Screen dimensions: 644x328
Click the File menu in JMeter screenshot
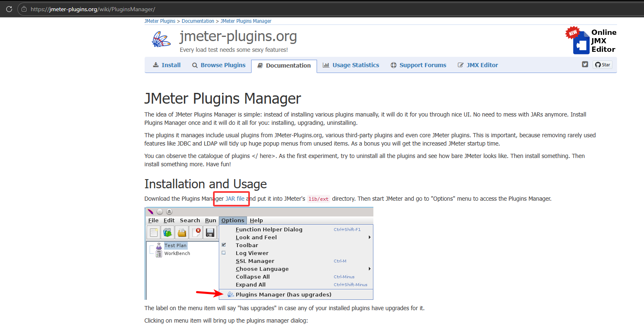click(153, 221)
